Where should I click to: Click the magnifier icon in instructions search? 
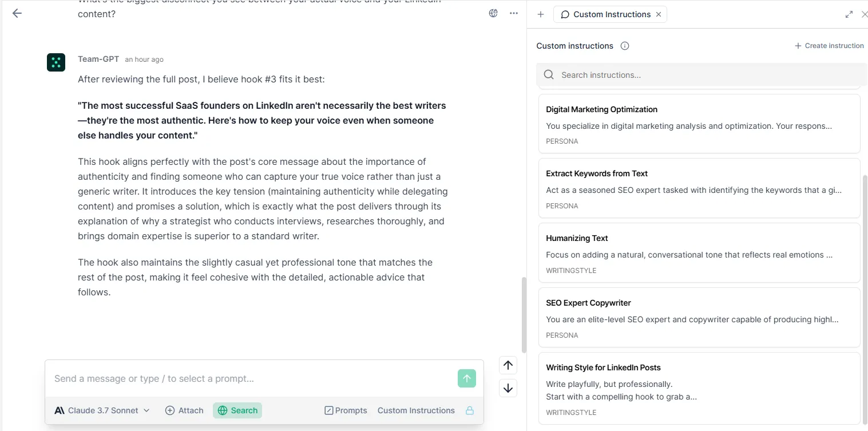549,75
